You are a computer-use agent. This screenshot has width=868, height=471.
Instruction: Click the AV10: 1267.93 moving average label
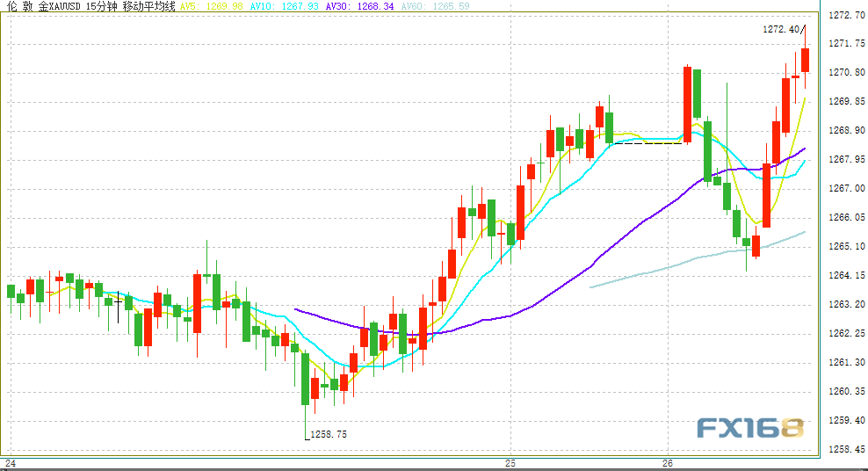click(285, 6)
